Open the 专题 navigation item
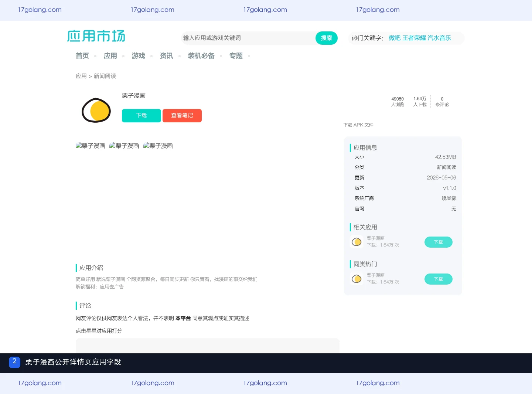This screenshot has height=394, width=532. click(236, 56)
